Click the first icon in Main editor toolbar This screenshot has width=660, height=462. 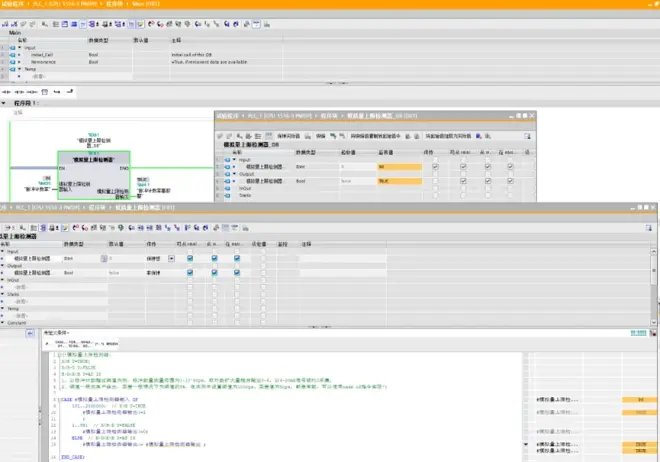(5, 23)
